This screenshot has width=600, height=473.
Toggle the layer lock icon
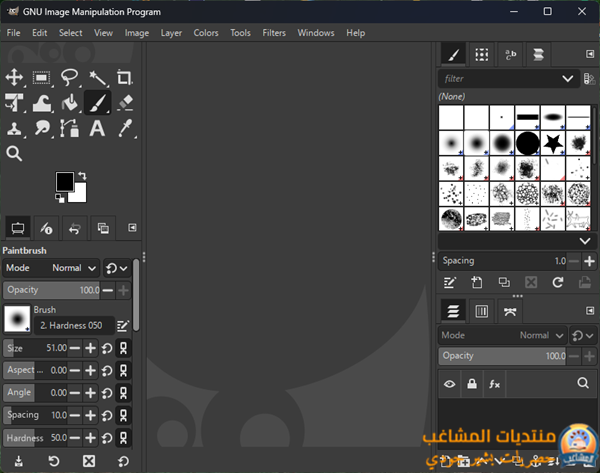(x=471, y=383)
